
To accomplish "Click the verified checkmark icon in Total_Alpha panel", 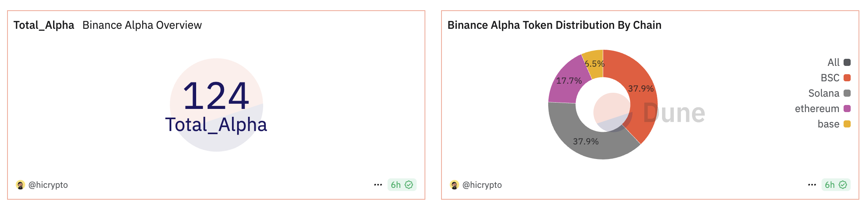I will [409, 185].
